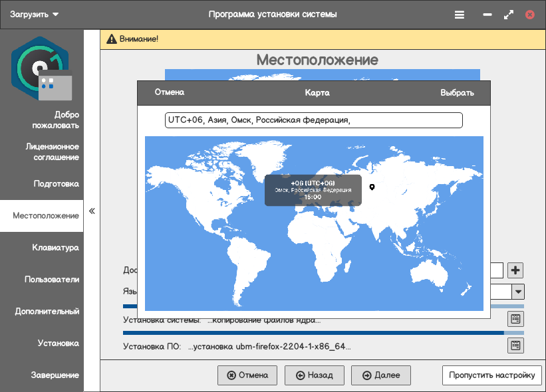Image resolution: width=546 pixels, height=392 pixels.
Task: Click the Далее button
Action: pos(381,375)
